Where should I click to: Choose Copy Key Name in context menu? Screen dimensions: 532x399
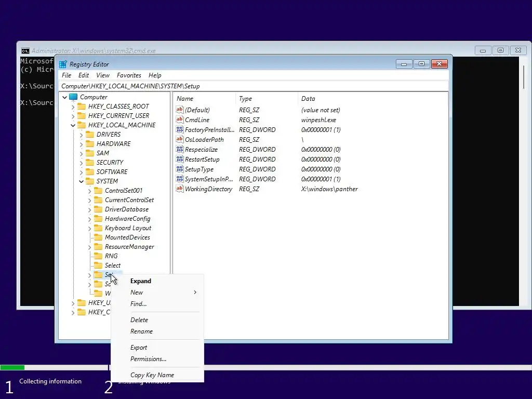[157, 375]
